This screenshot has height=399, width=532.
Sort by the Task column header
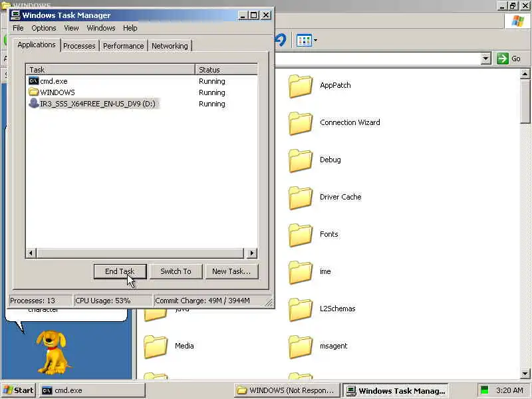[x=110, y=70]
